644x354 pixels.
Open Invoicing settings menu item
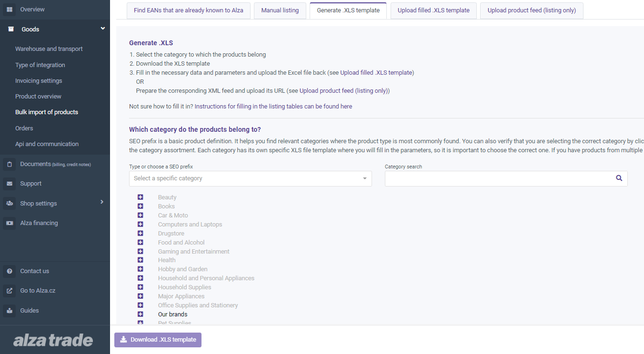[39, 81]
